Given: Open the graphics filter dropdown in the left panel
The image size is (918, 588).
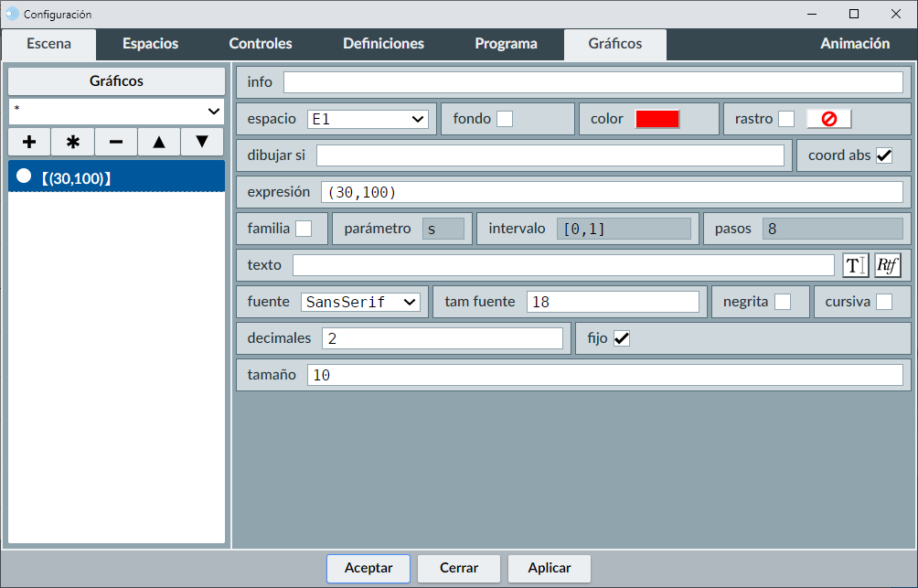Looking at the screenshot, I should pyautogui.click(x=116, y=111).
